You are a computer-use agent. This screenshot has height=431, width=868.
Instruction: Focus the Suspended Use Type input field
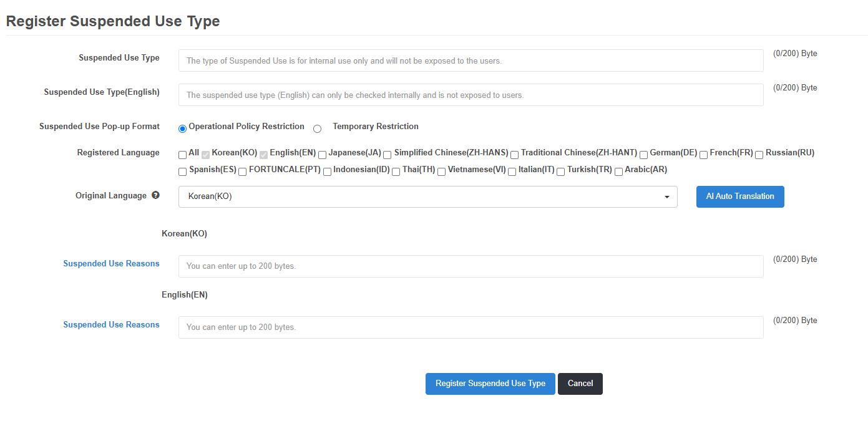471,61
